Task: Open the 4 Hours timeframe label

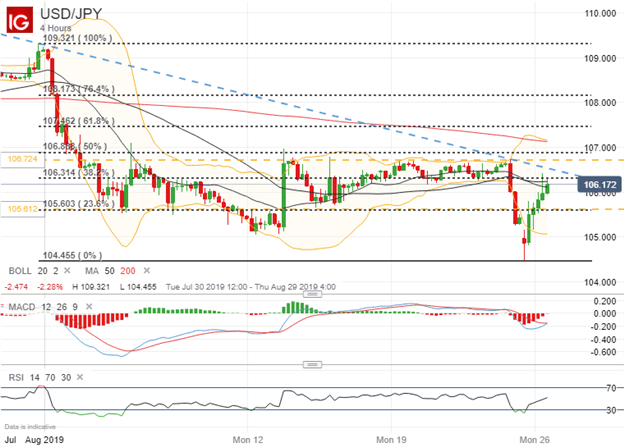Action: 59,30
